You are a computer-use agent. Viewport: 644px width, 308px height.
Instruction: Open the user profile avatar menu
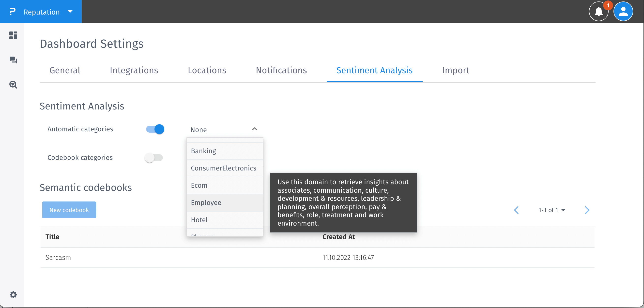(623, 11)
